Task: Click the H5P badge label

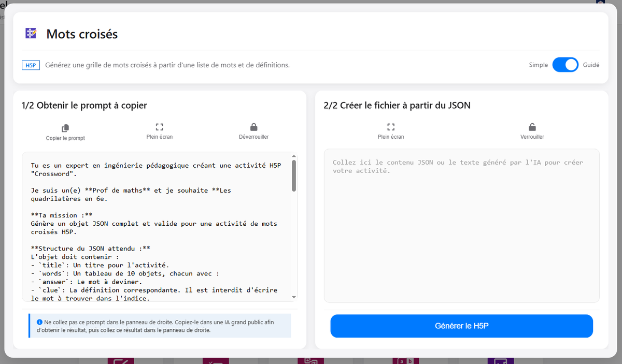Action: [x=31, y=66]
